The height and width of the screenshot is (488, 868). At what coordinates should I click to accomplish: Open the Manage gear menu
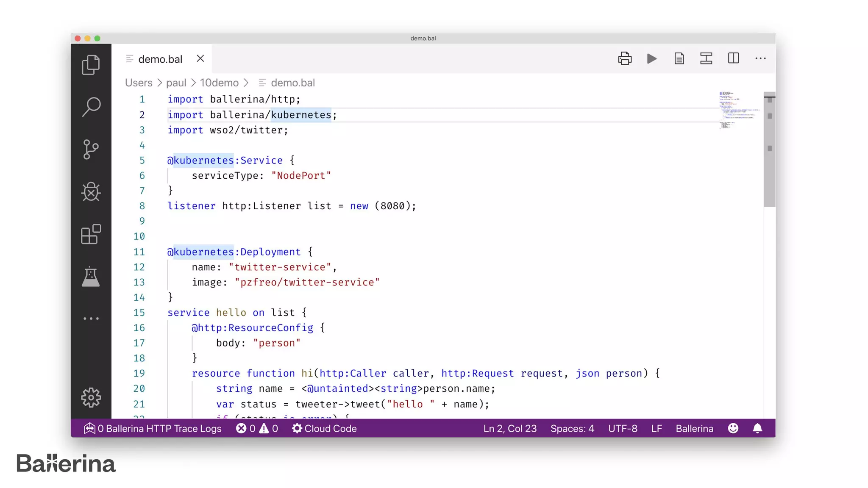(x=91, y=398)
